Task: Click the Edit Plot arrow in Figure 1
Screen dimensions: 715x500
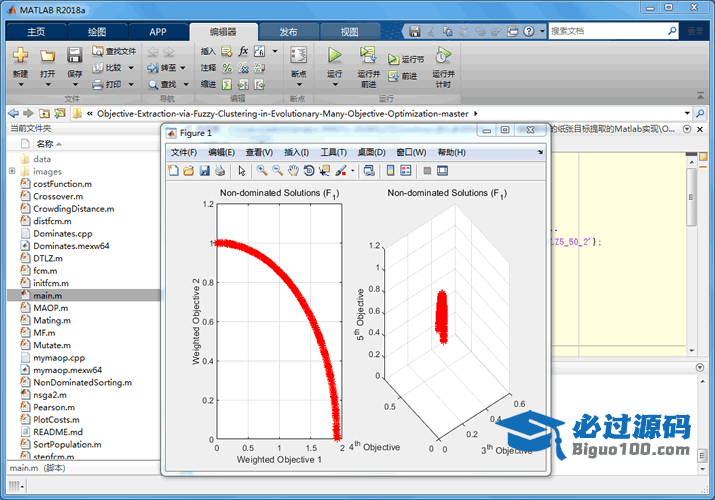Action: (241, 171)
